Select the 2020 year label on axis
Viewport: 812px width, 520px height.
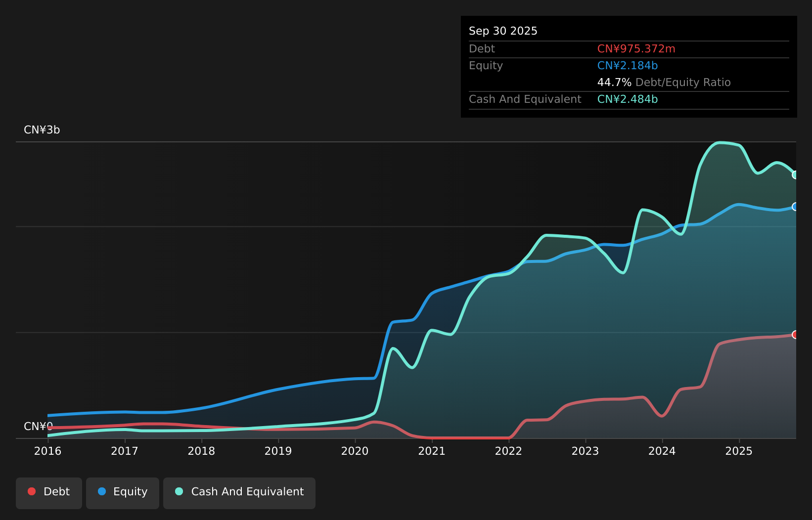click(x=355, y=451)
